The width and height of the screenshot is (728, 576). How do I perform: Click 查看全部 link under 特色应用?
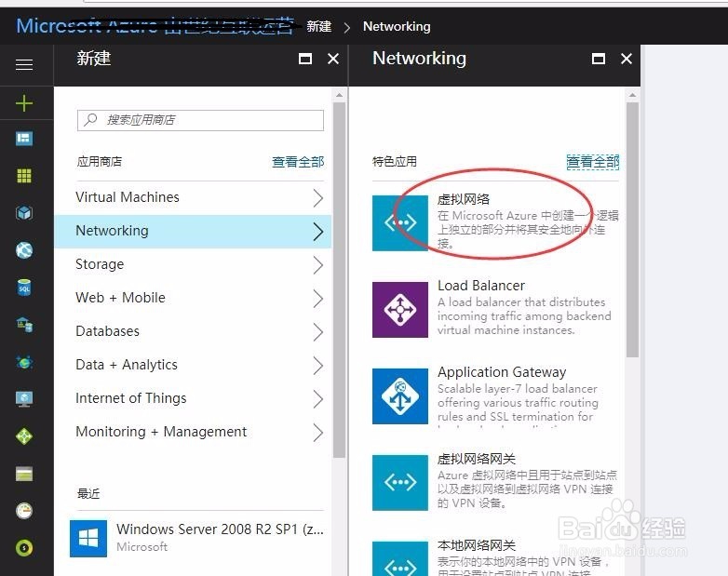[x=593, y=162]
